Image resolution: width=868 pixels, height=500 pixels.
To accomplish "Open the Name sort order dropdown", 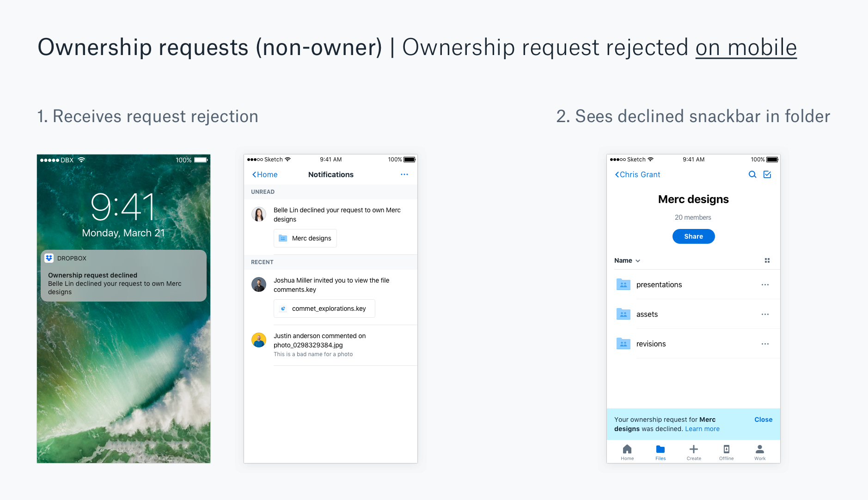I will pos(627,260).
